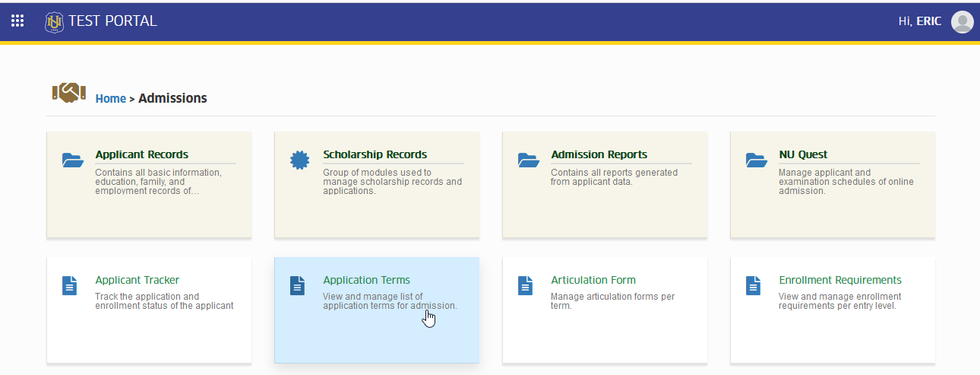The image size is (980, 375).
Task: Open Application Terms title link
Action: (x=367, y=280)
